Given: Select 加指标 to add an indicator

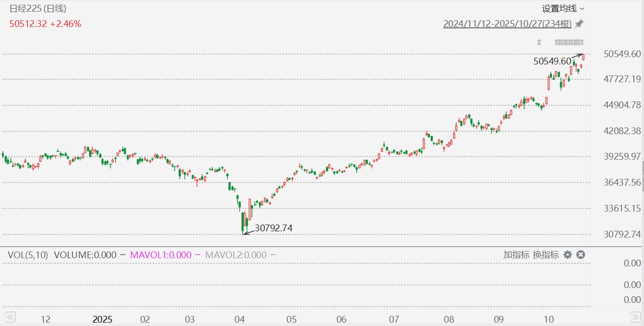Looking at the screenshot, I should 516,255.
